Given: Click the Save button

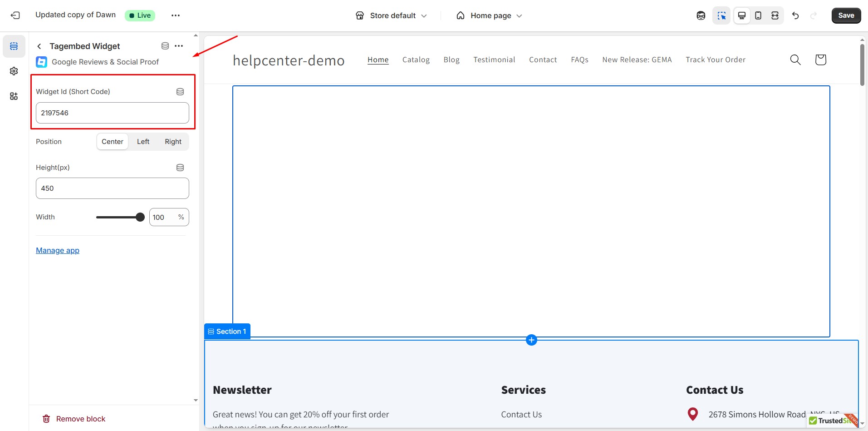Looking at the screenshot, I should pos(846,15).
